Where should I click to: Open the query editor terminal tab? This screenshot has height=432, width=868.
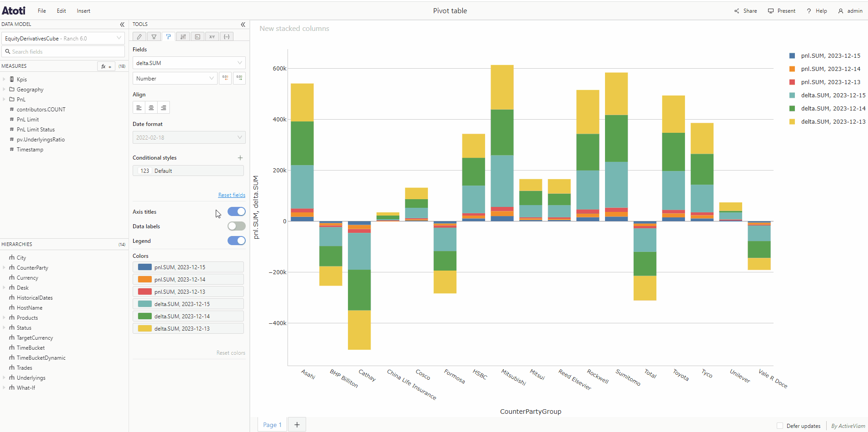(x=198, y=37)
